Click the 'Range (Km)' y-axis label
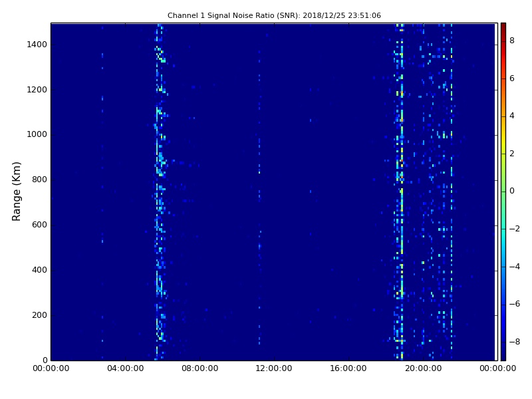 pos(16,192)
